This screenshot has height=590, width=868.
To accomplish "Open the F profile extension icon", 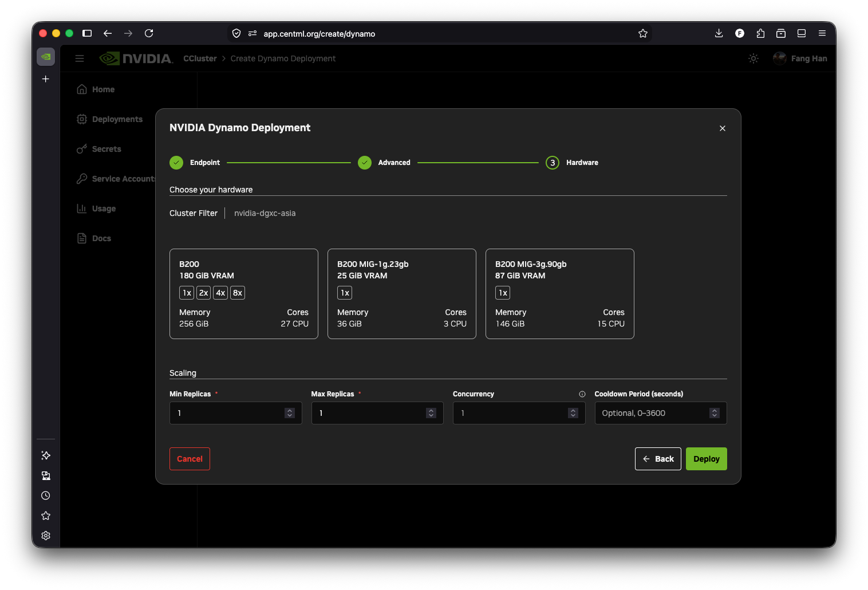I will (x=740, y=33).
